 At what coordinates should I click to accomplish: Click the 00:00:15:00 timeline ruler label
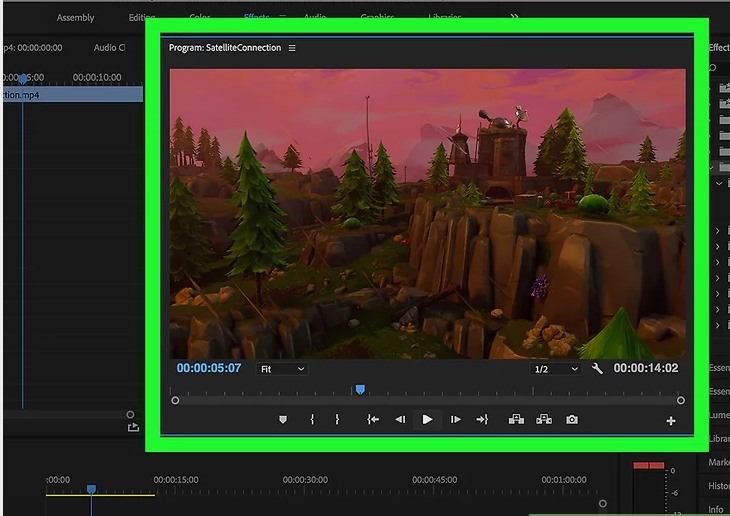[176, 480]
